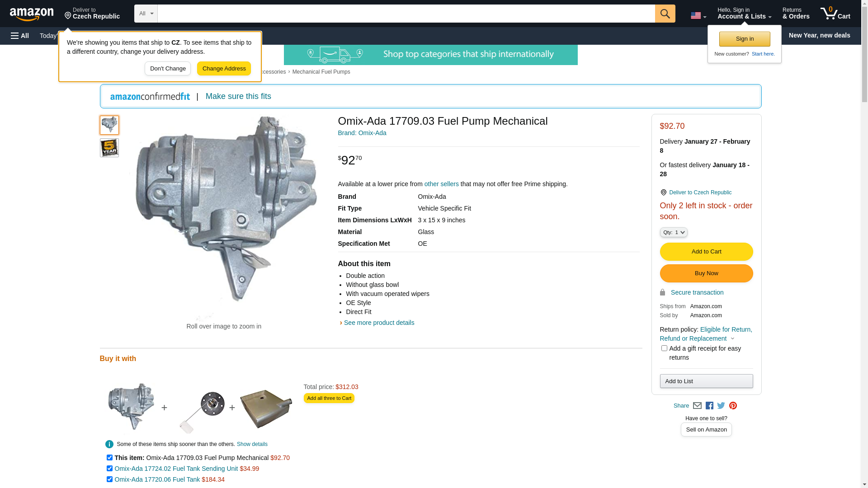Share product on Pinterest
The width and height of the screenshot is (868, 488).
[733, 406]
